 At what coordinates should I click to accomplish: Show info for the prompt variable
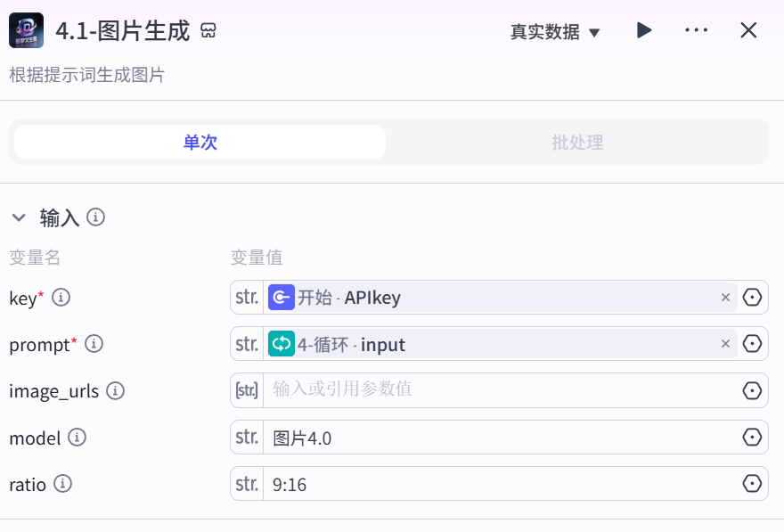tap(94, 344)
